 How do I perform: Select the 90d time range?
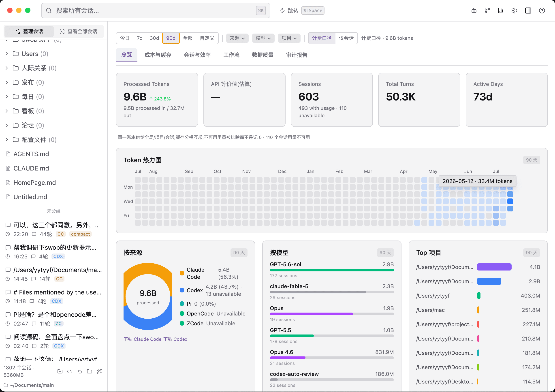point(171,38)
